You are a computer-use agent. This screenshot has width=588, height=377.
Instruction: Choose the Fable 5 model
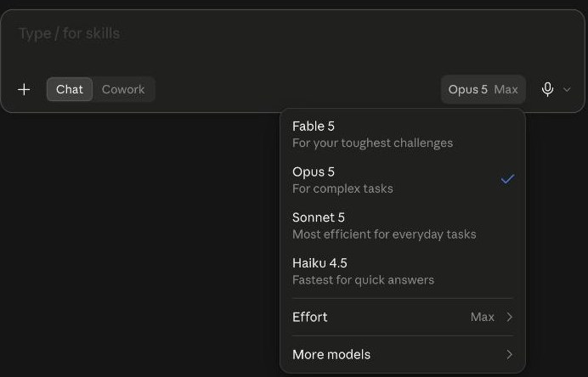coord(403,134)
